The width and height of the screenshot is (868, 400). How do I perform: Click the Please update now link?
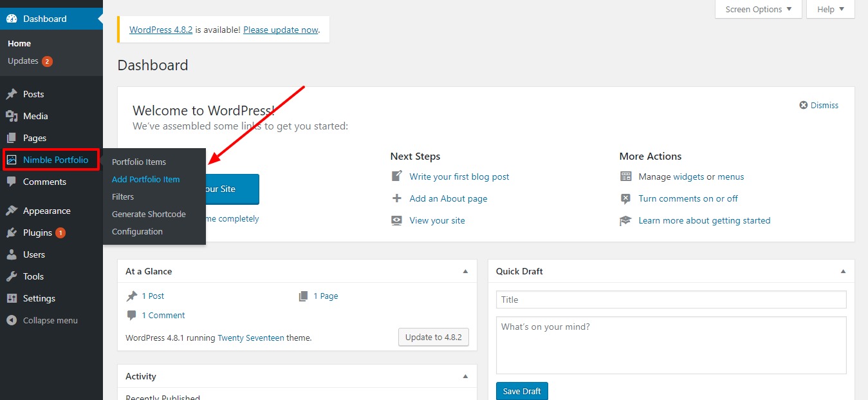point(281,30)
